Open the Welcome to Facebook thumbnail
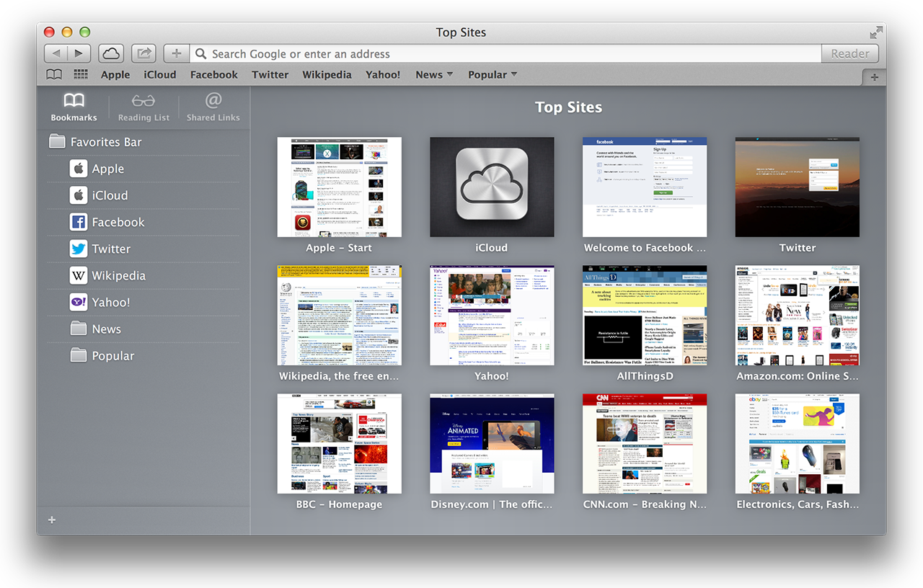This screenshot has height=588, width=923. point(645,187)
